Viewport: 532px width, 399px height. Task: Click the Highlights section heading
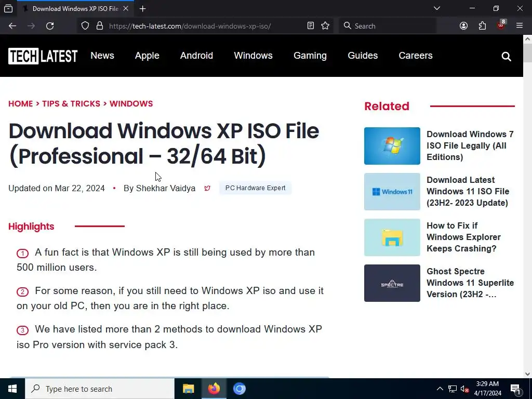tap(31, 227)
